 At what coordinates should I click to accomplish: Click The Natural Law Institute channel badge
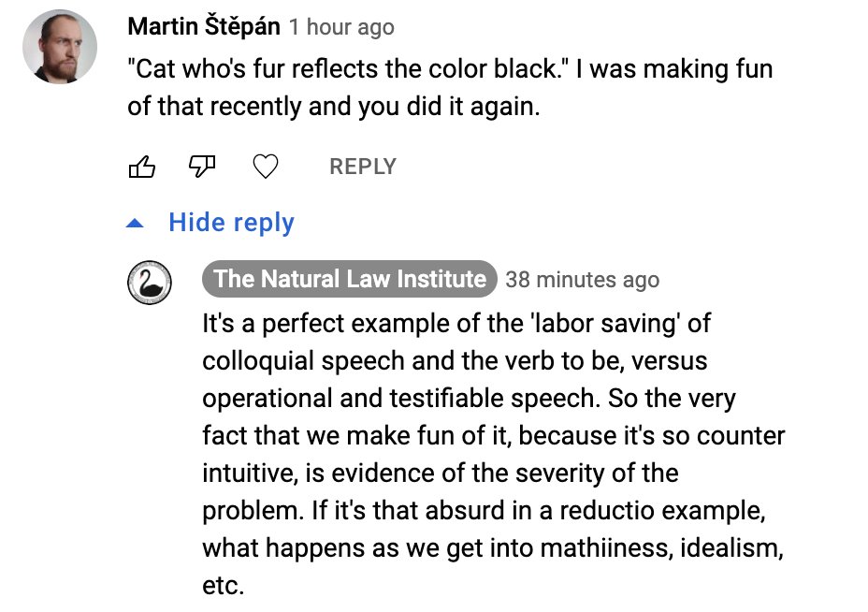350,279
